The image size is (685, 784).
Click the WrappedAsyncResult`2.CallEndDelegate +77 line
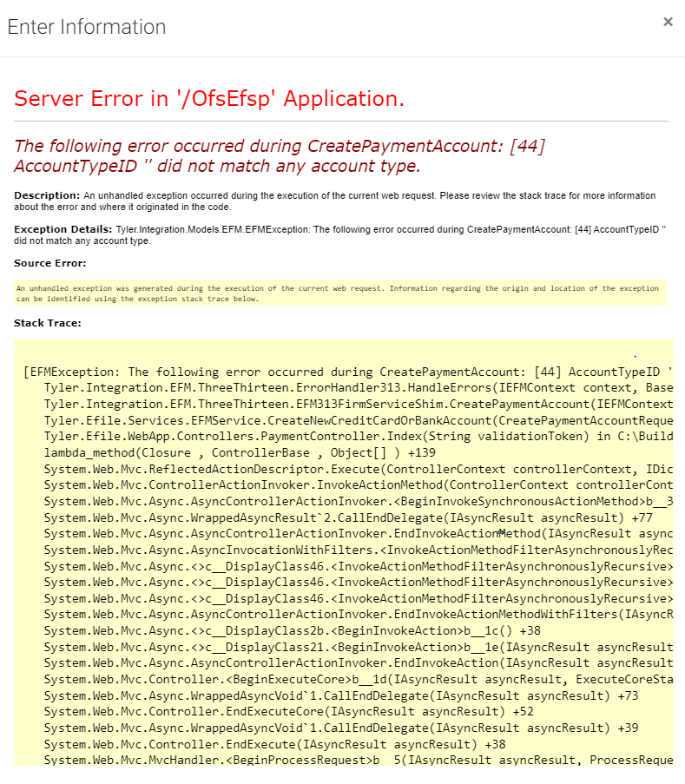pyautogui.click(x=348, y=518)
